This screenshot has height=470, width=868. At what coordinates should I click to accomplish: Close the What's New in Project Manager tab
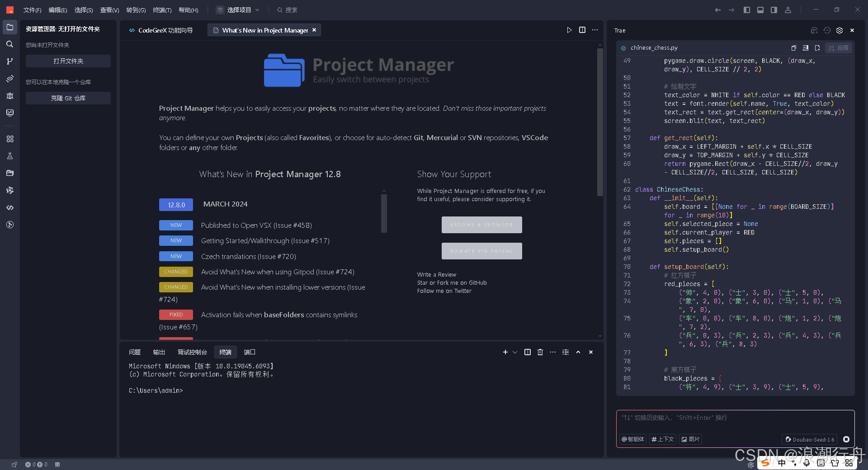click(x=314, y=30)
